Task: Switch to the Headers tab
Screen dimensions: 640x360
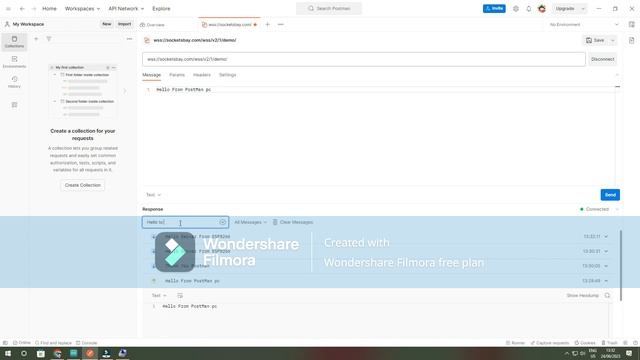Action: point(202,75)
